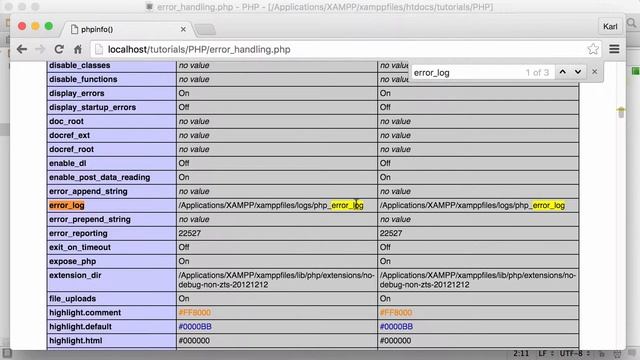Click the highlight.default directive name
Viewport: 640px width, 360px height.
coord(80,327)
